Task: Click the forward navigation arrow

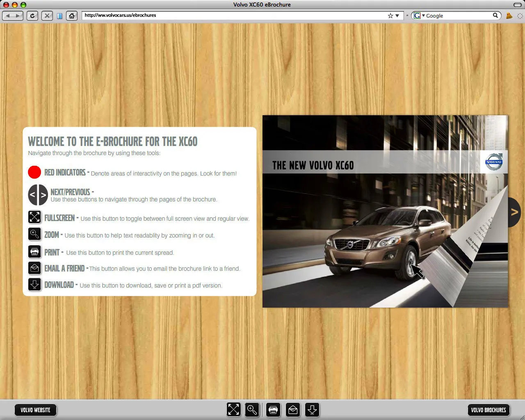Action: pyautogui.click(x=18, y=16)
